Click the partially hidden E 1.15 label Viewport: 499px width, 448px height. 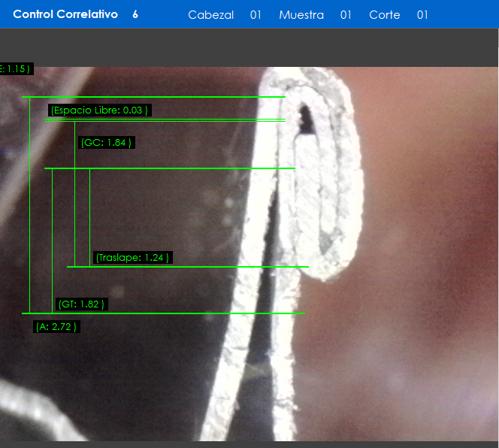[15, 69]
